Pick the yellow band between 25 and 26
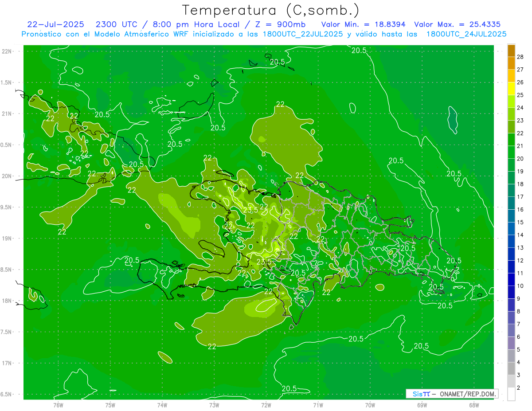 (x=511, y=88)
